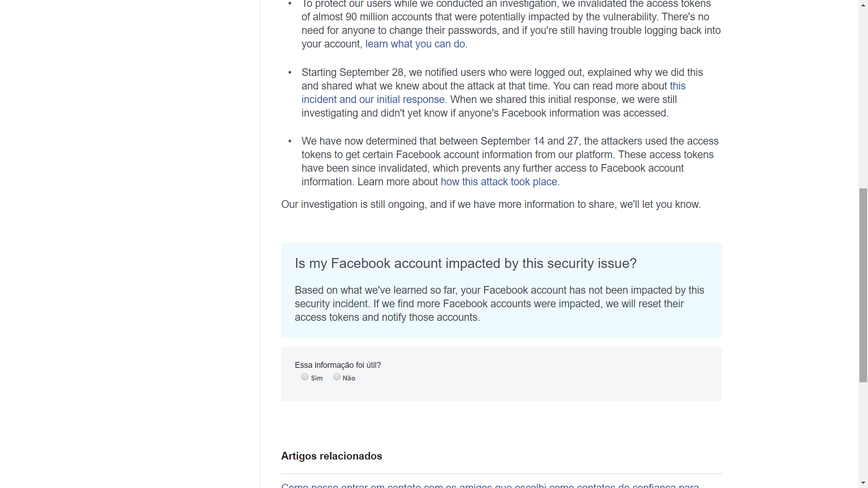This screenshot has width=868, height=488.
Task: Click the 'Is my Facebook account impacted' heading
Action: pyautogui.click(x=466, y=263)
